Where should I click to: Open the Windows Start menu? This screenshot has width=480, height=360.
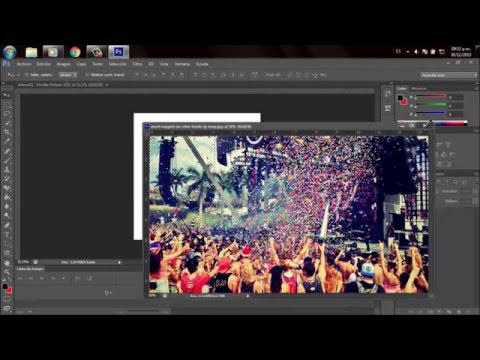tap(10, 52)
